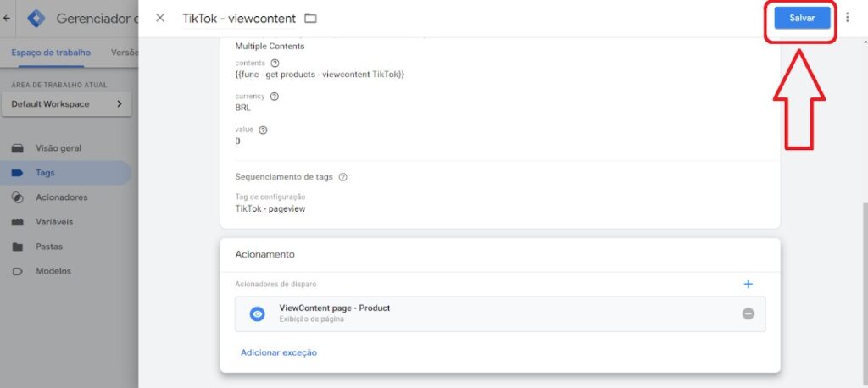This screenshot has width=868, height=388.
Task: Open Pastas in the sidebar
Action: point(48,247)
